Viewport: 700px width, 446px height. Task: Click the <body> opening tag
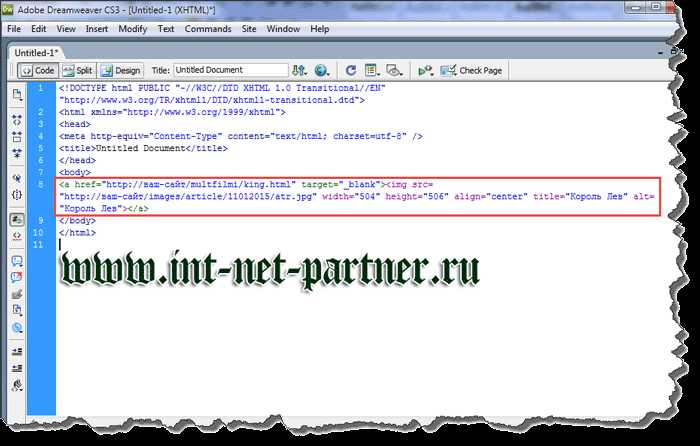point(75,172)
